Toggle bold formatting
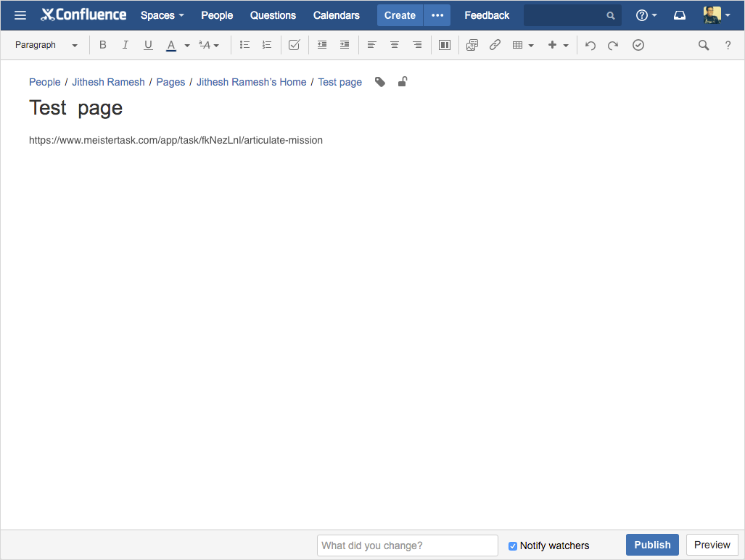Image resolution: width=745 pixels, height=560 pixels. click(x=102, y=45)
